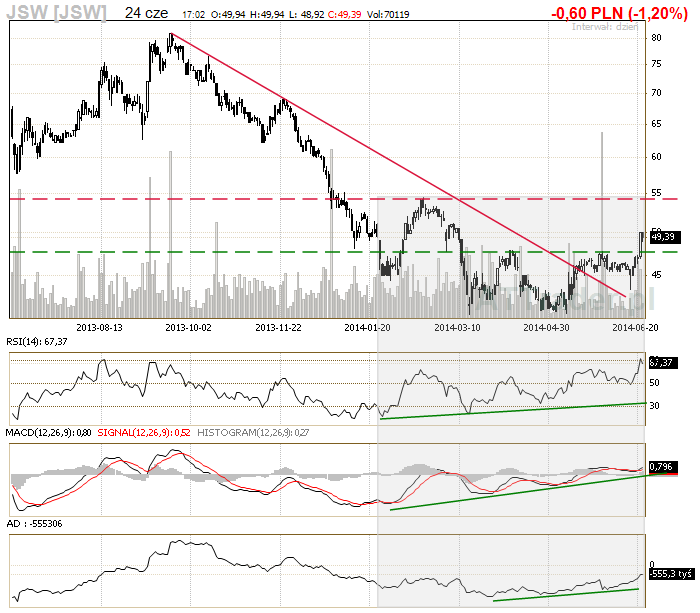Screen dimensions: 700x613
Task: Click the red close price C:49,39
Action: pos(344,15)
